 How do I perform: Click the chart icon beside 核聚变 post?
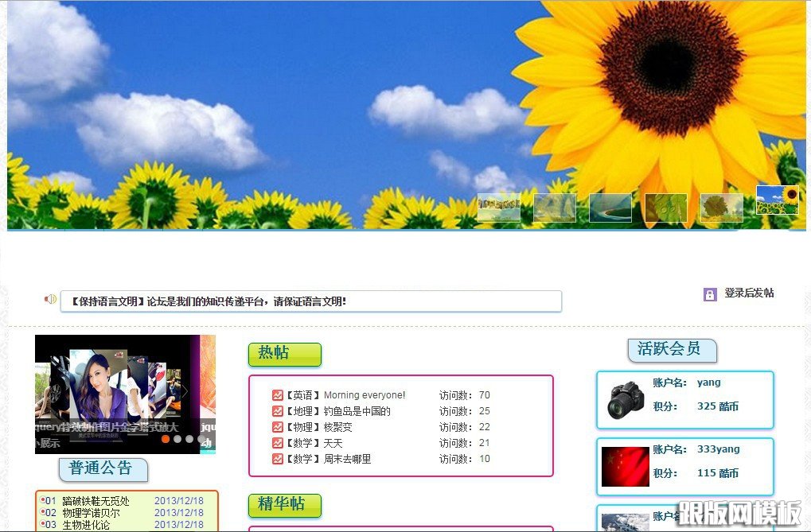[x=277, y=427]
